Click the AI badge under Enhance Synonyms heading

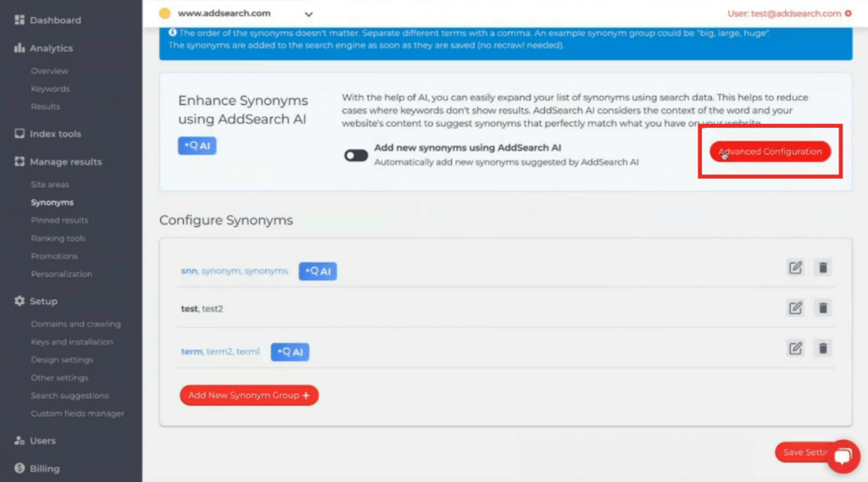click(197, 146)
